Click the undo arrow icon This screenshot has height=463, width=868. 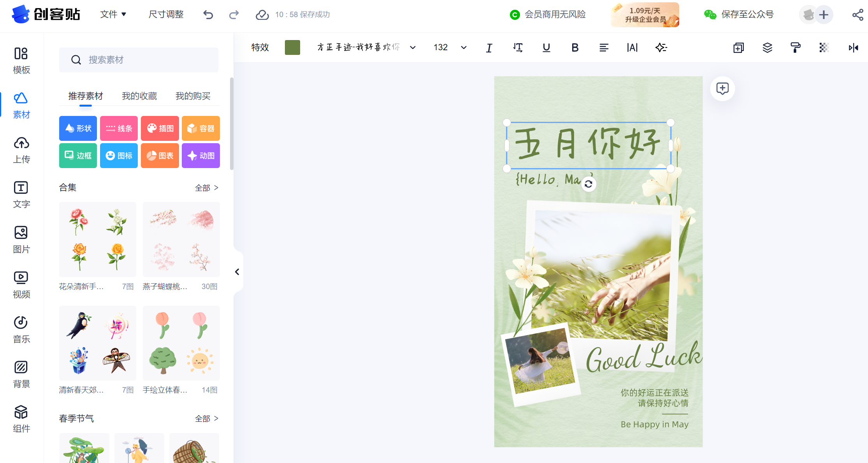[208, 15]
